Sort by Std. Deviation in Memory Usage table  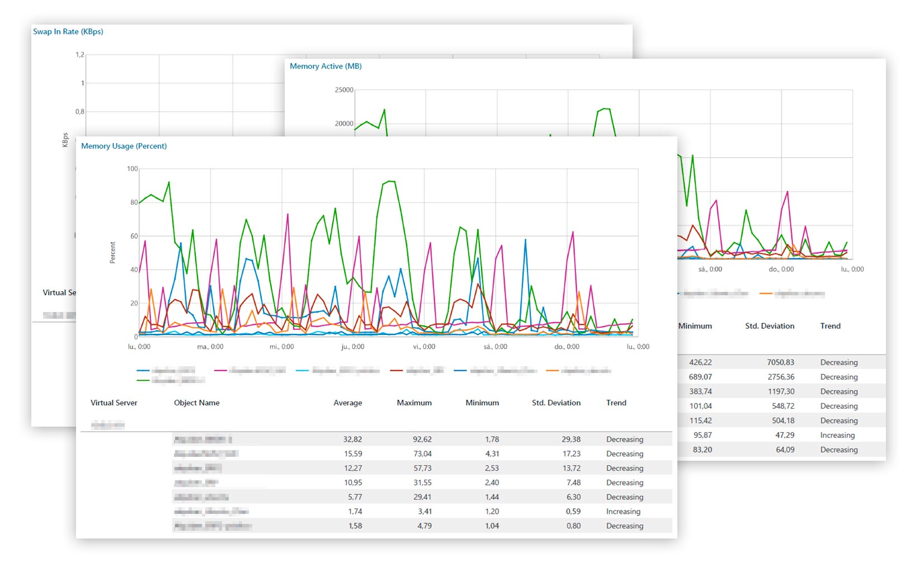pyautogui.click(x=556, y=403)
